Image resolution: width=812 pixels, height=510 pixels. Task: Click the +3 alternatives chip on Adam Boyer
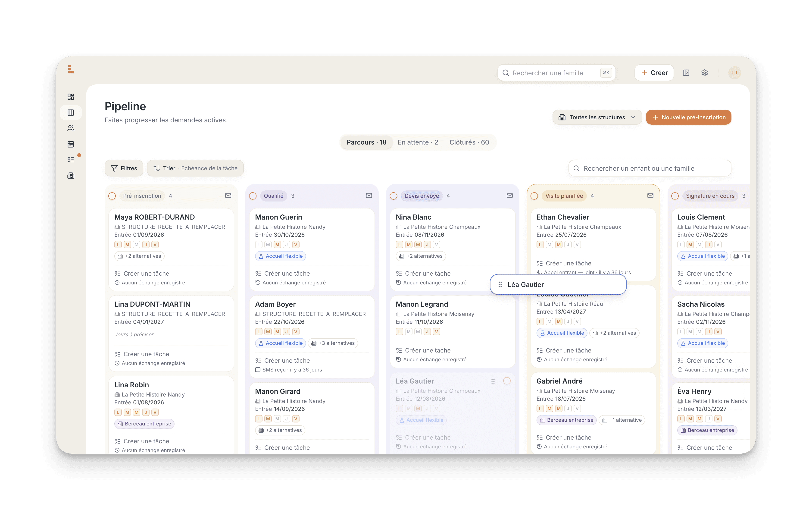[x=333, y=343]
